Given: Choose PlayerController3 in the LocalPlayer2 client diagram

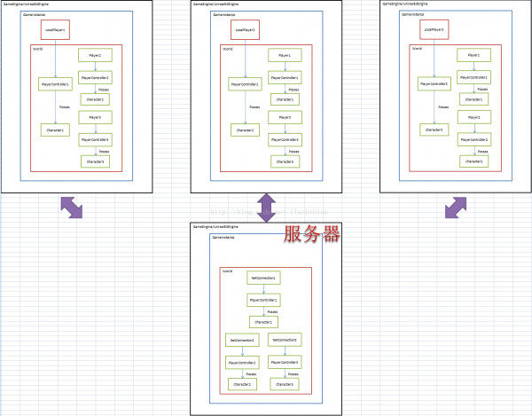Looking at the screenshot, I should coord(285,140).
